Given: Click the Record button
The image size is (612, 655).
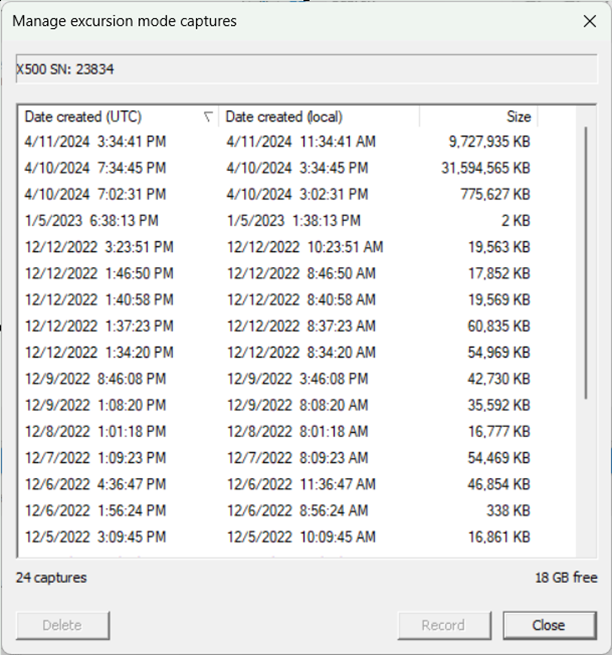Looking at the screenshot, I should (x=444, y=625).
